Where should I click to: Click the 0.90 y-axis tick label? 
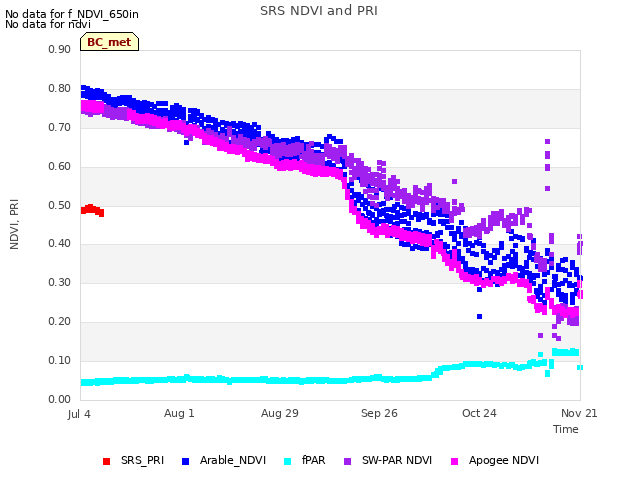click(x=60, y=49)
